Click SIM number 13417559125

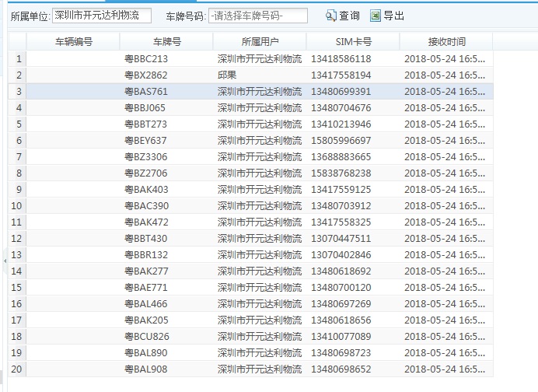tap(341, 190)
